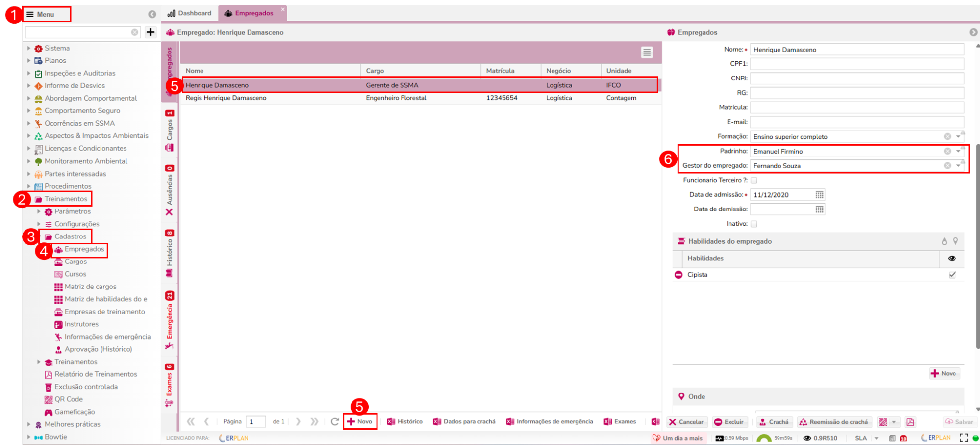
Task: Click into the CPF input field
Action: (x=856, y=64)
